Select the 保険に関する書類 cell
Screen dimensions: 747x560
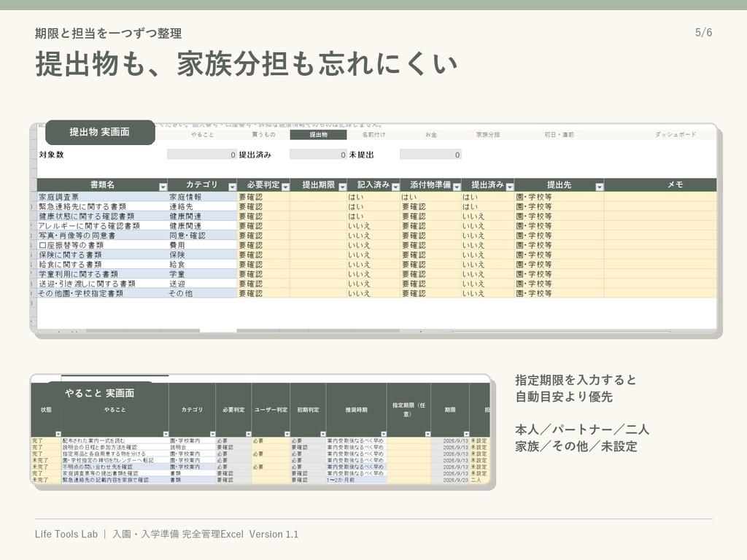(x=101, y=254)
